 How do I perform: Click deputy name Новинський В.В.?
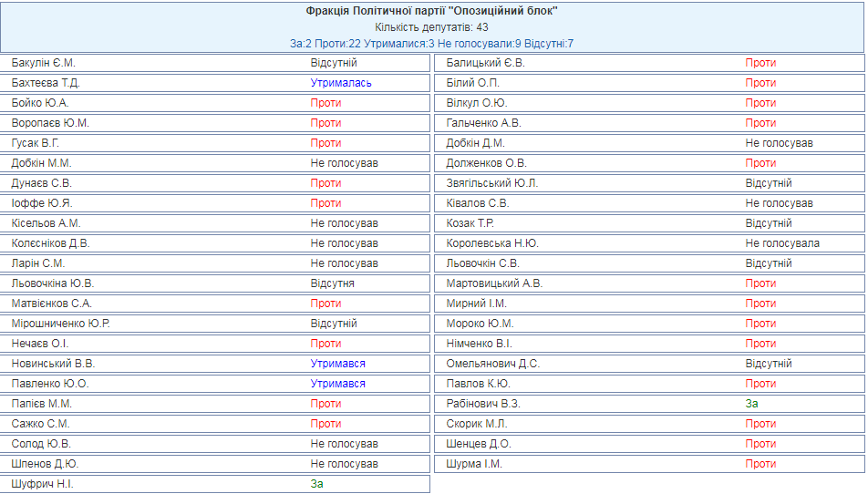point(53,364)
